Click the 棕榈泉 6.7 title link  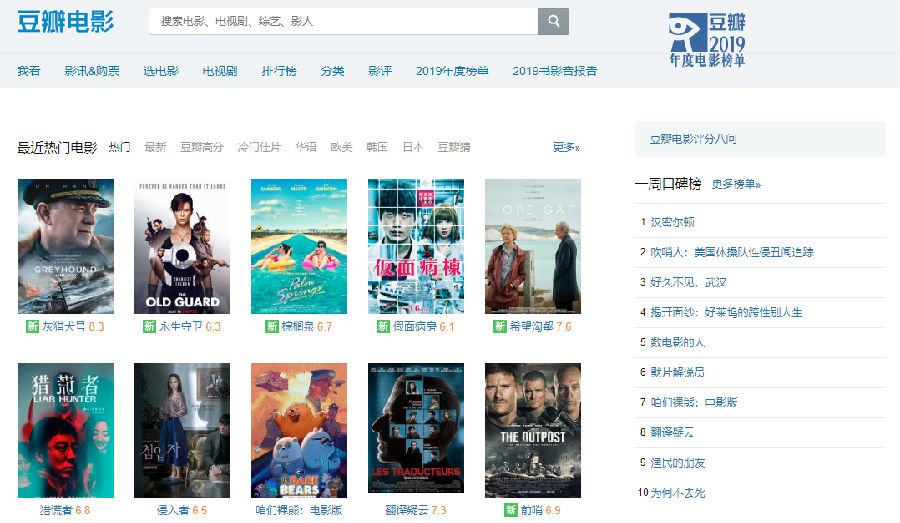[x=306, y=326]
